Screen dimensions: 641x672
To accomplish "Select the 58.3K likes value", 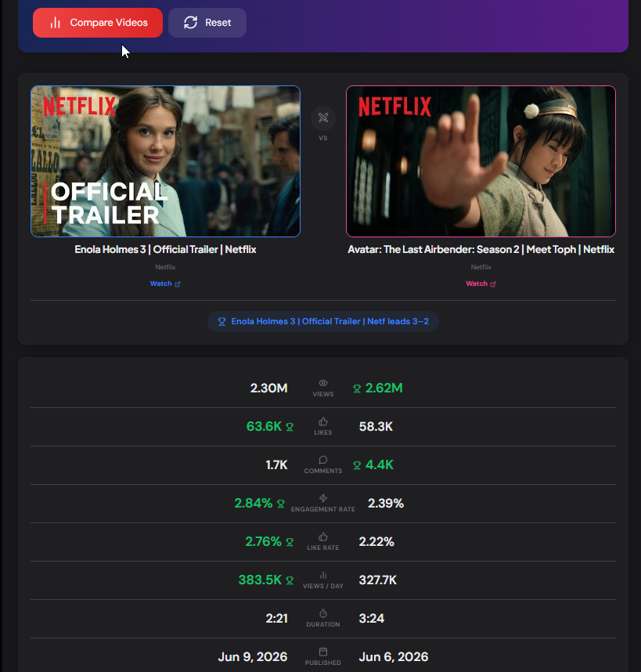I will (376, 426).
